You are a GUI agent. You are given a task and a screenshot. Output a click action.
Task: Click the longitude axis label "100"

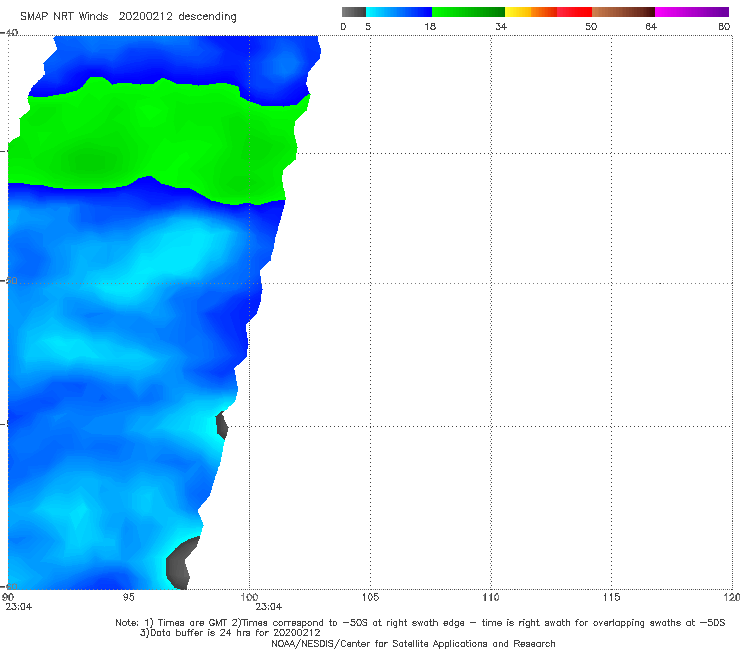[x=249, y=598]
